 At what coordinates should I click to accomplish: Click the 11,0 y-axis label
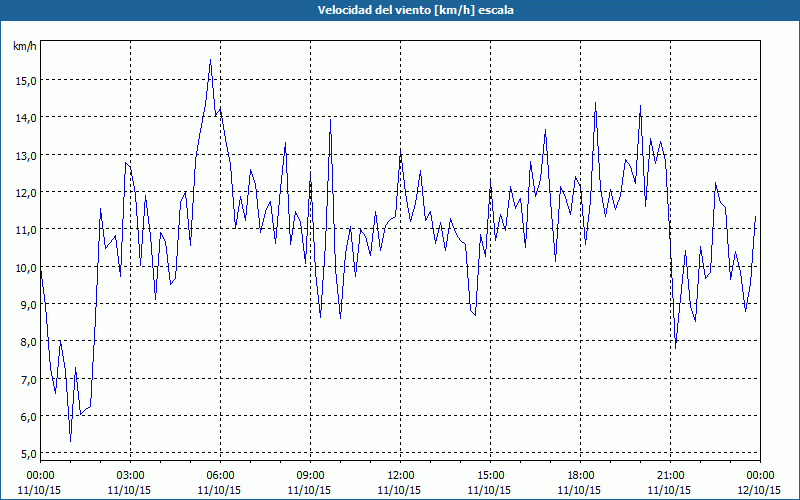(x=27, y=230)
